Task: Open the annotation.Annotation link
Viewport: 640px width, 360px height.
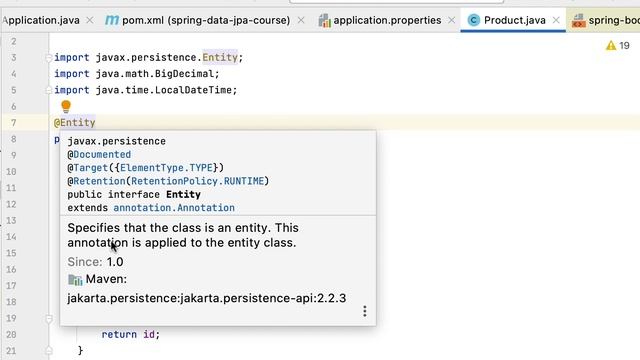Action: point(174,208)
